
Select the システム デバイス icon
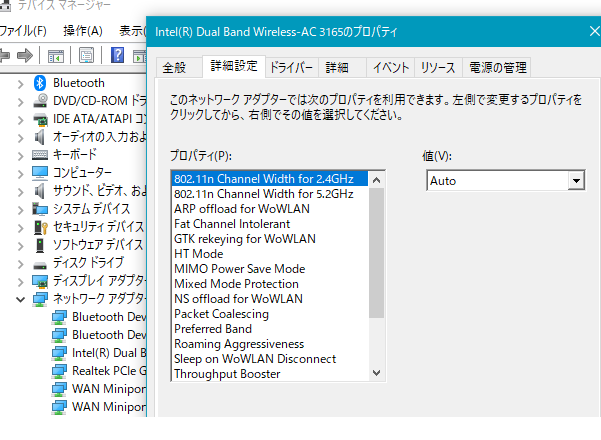[40, 209]
